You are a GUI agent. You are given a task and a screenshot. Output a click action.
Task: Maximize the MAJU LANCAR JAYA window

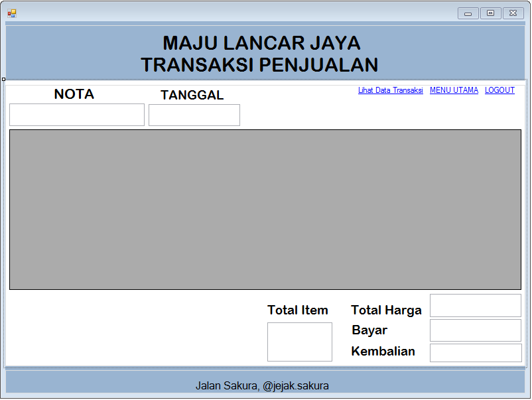click(x=490, y=13)
